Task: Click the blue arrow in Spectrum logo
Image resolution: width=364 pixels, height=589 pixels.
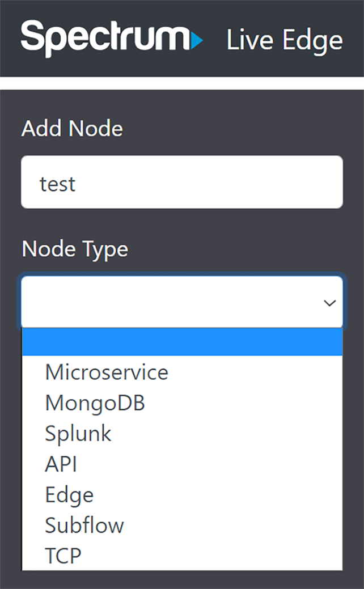Action: point(197,40)
